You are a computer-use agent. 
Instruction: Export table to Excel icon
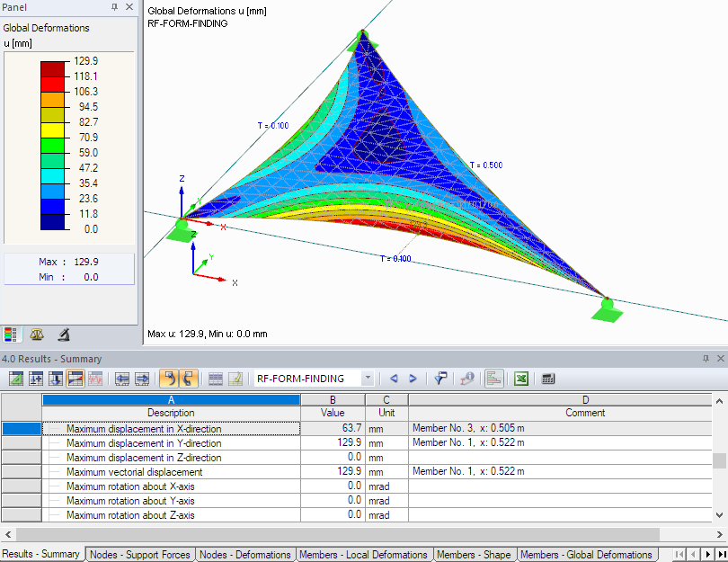coord(521,379)
